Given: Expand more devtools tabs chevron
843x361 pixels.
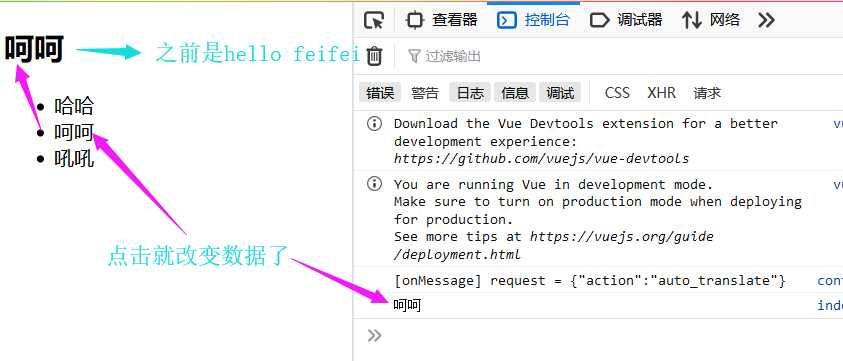Looking at the screenshot, I should click(766, 20).
